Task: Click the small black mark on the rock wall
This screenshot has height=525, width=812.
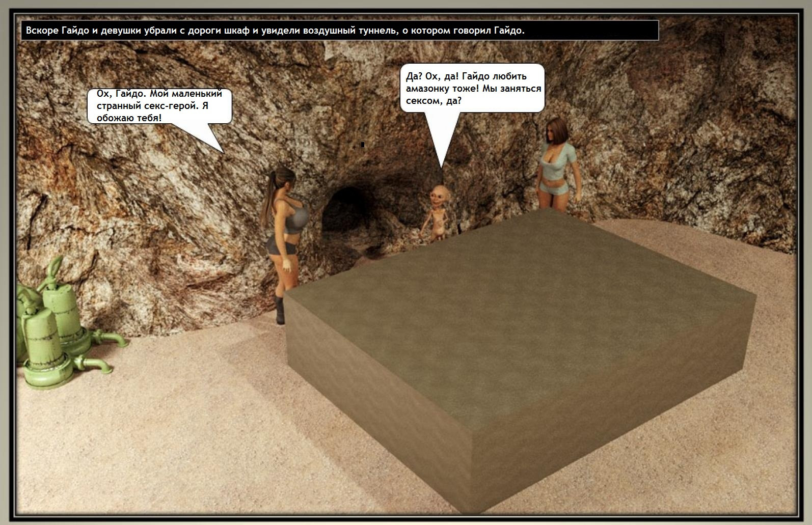Action: (x=362, y=145)
